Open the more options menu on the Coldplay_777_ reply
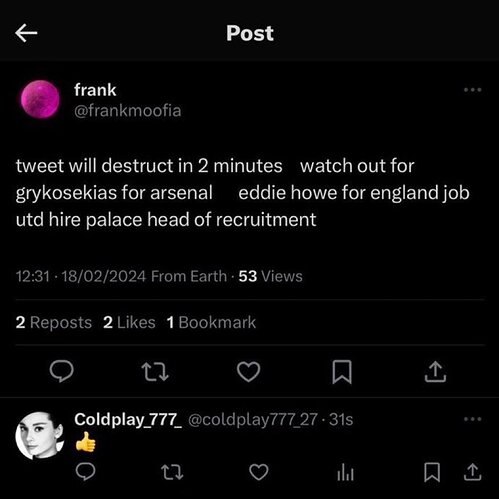The width and height of the screenshot is (499, 499). [x=472, y=419]
